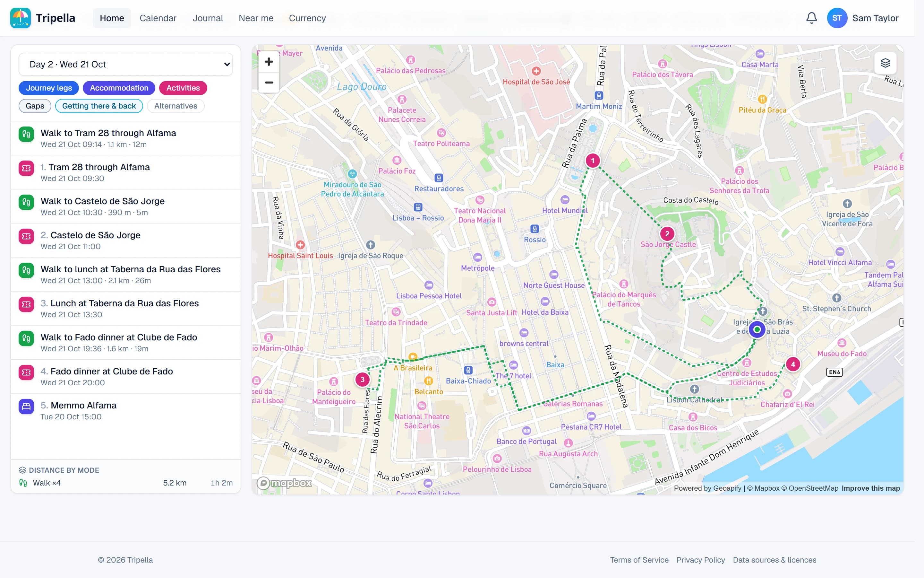Go to the Home tab
The image size is (924, 578).
pyautogui.click(x=112, y=18)
